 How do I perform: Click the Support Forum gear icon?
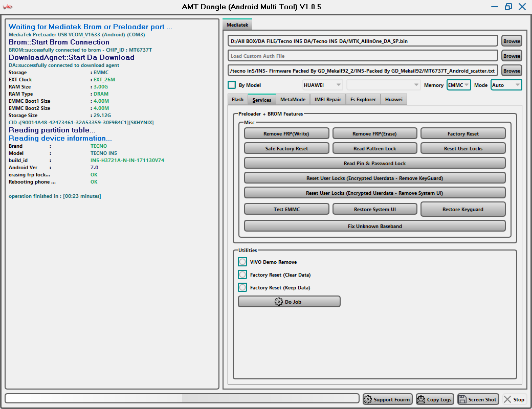(x=368, y=399)
